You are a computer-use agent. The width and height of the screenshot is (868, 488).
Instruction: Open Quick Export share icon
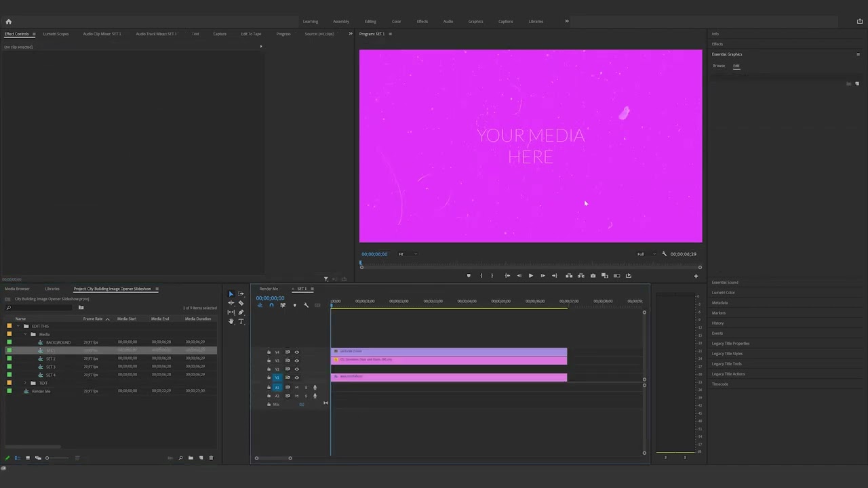pos(860,22)
